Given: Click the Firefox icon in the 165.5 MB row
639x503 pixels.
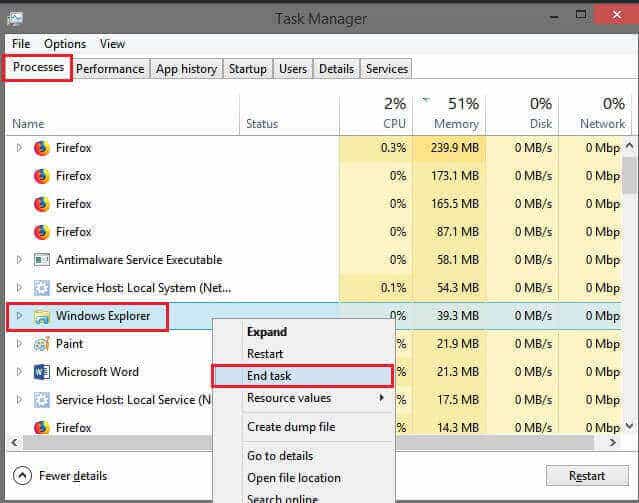Looking at the screenshot, I should coord(42,204).
